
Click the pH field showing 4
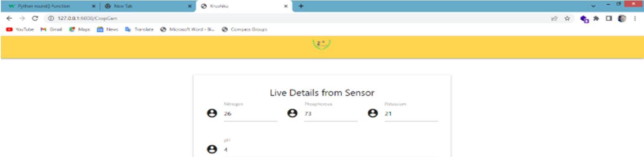coord(331,149)
